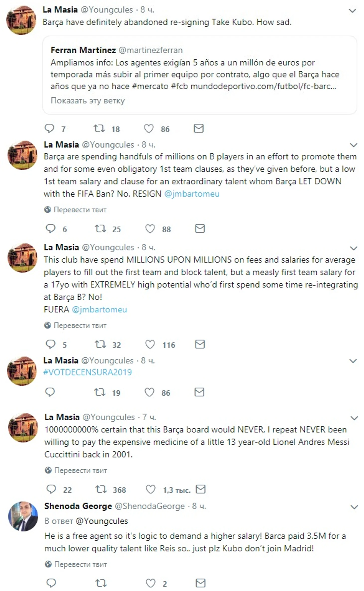Open the chevron menu on Shenoda George's tweet

click(354, 507)
